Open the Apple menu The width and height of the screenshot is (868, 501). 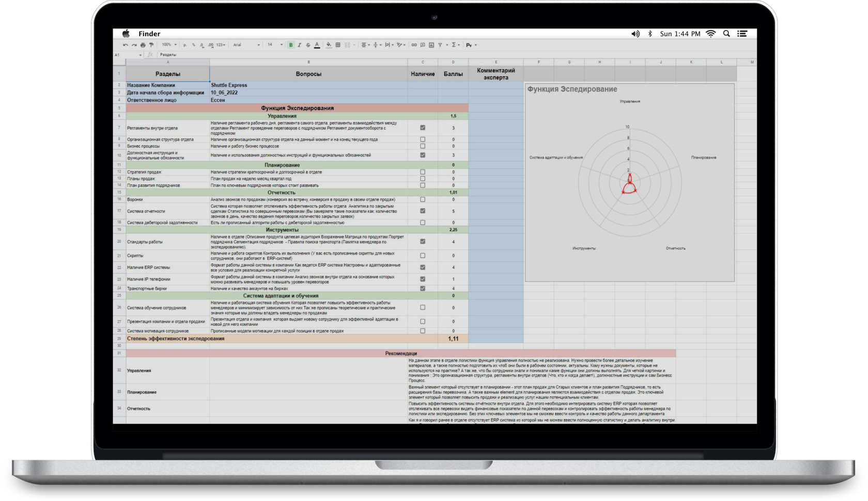pyautogui.click(x=126, y=34)
